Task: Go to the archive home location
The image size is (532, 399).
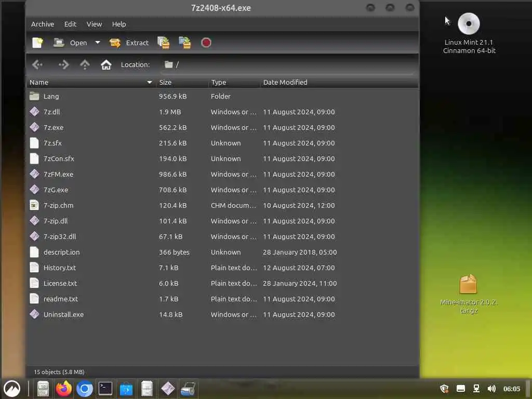Action: 106,64
